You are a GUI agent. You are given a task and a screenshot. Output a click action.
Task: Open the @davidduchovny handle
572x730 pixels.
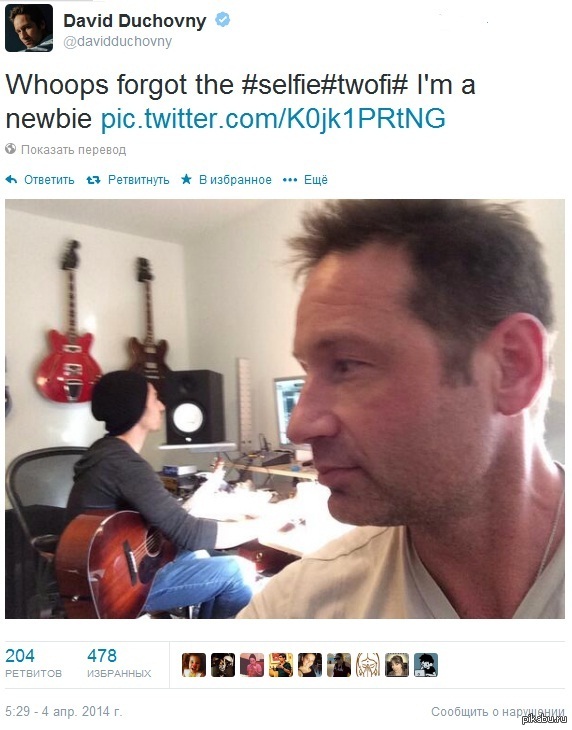pos(118,41)
